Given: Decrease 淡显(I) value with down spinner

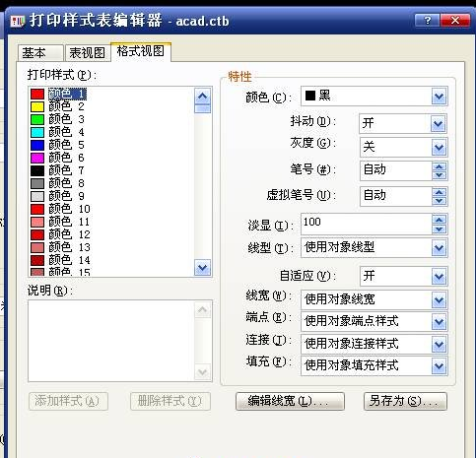Looking at the screenshot, I should pos(440,229).
